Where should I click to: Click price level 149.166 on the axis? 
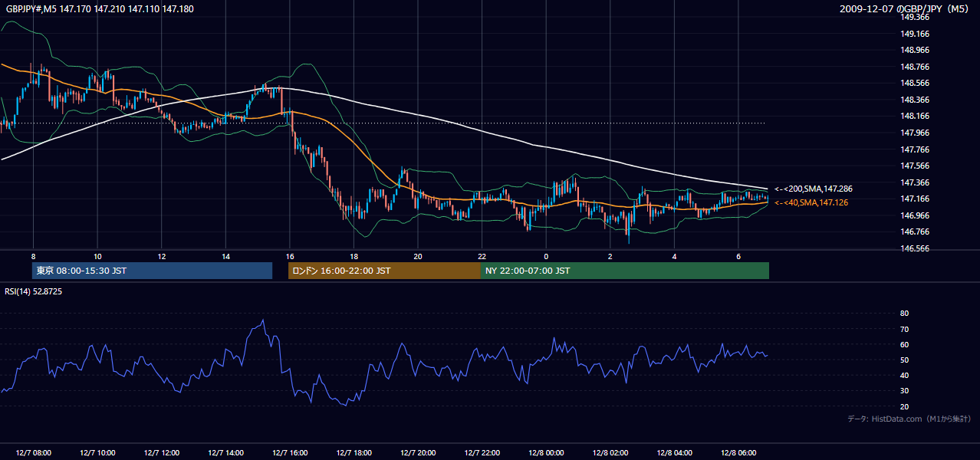[x=915, y=34]
